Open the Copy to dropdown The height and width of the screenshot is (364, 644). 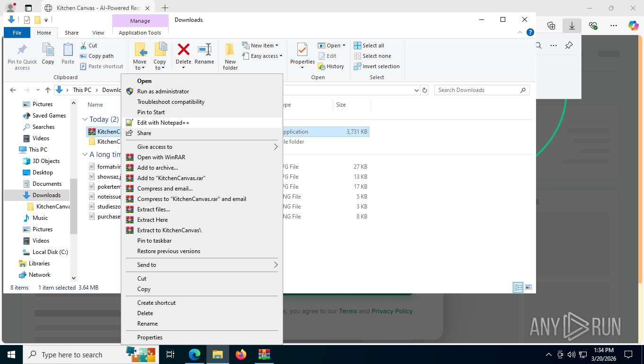[160, 68]
